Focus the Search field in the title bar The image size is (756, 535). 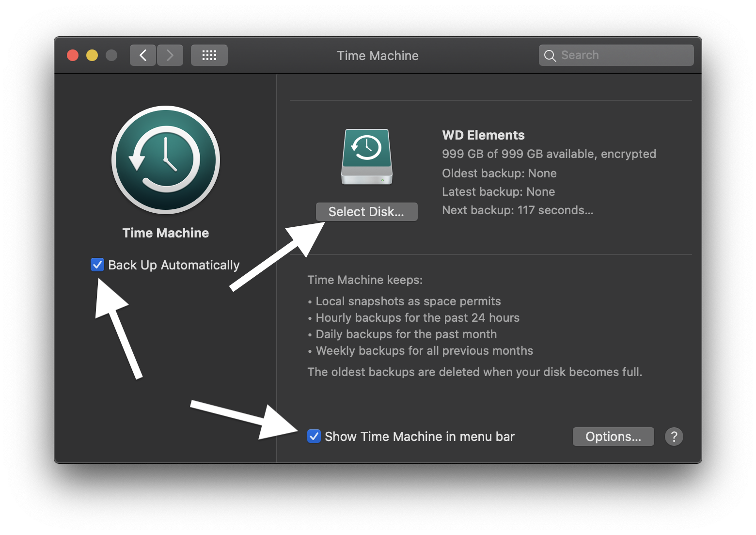(x=616, y=55)
